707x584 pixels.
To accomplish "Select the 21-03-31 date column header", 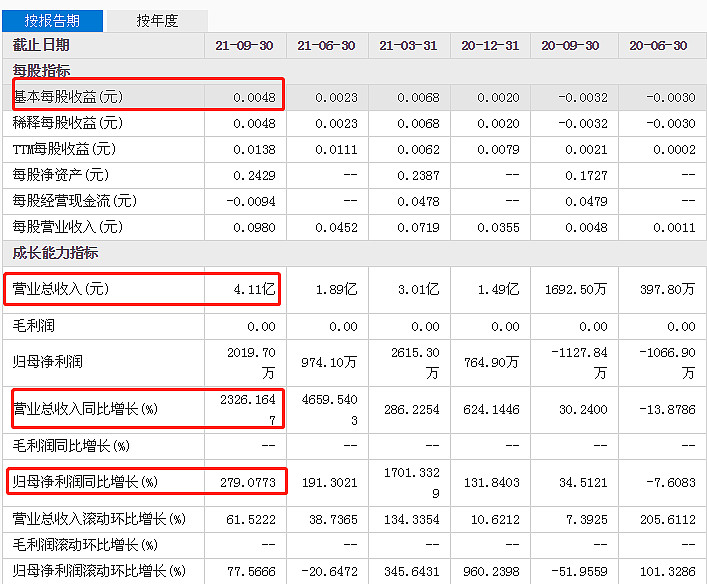I will pos(409,46).
